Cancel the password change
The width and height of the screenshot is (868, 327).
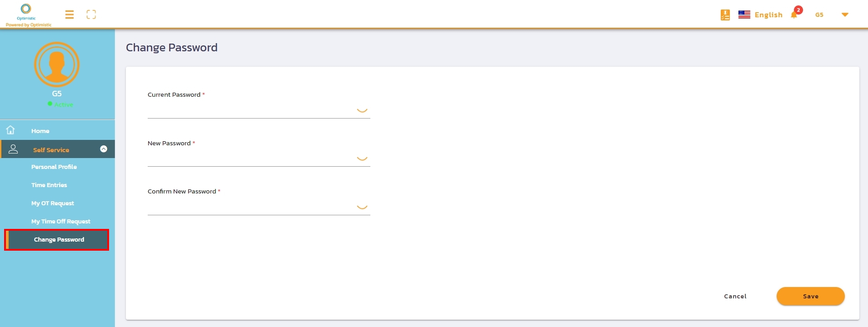[735, 296]
